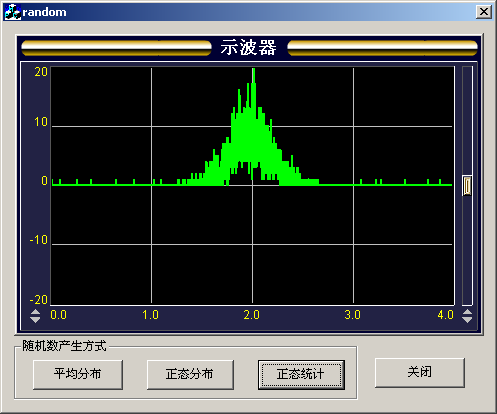Click the lower part of the vertical slider track
This screenshot has width=497, height=414.
pos(467,250)
